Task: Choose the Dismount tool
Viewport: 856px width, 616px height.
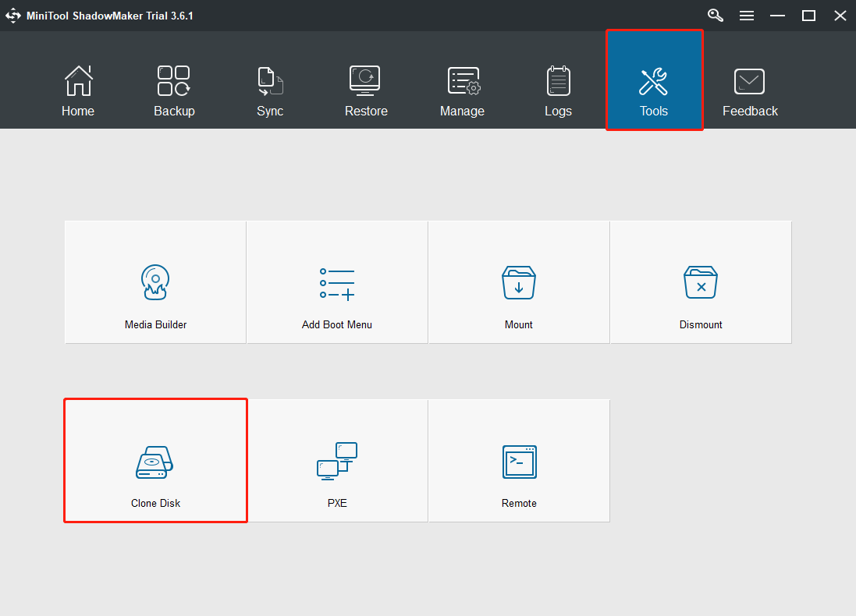Action: pos(701,282)
